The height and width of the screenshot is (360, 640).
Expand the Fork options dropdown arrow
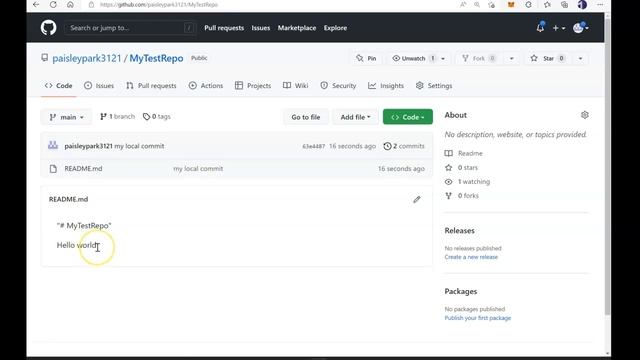(x=511, y=59)
